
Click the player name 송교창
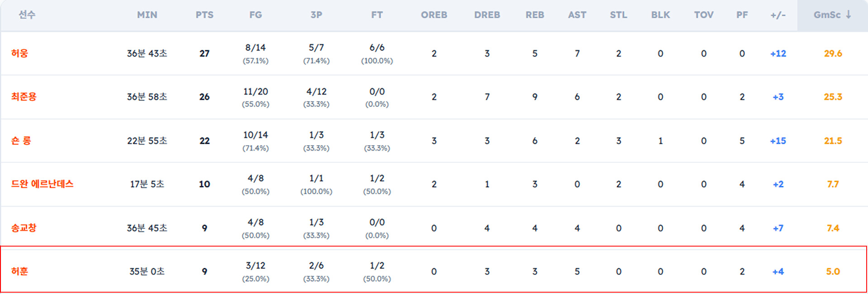click(24, 228)
